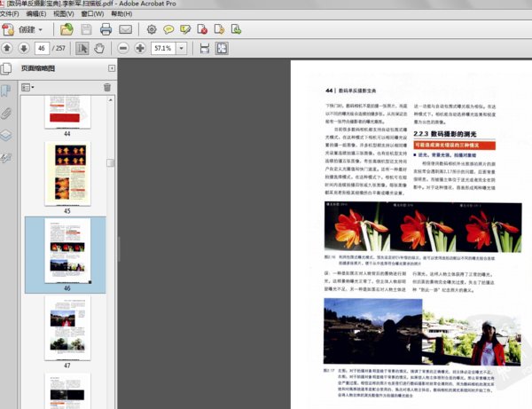The height and width of the screenshot is (409, 532).
Task: Open the Bookmarks panel icon
Action: pyautogui.click(x=6, y=90)
